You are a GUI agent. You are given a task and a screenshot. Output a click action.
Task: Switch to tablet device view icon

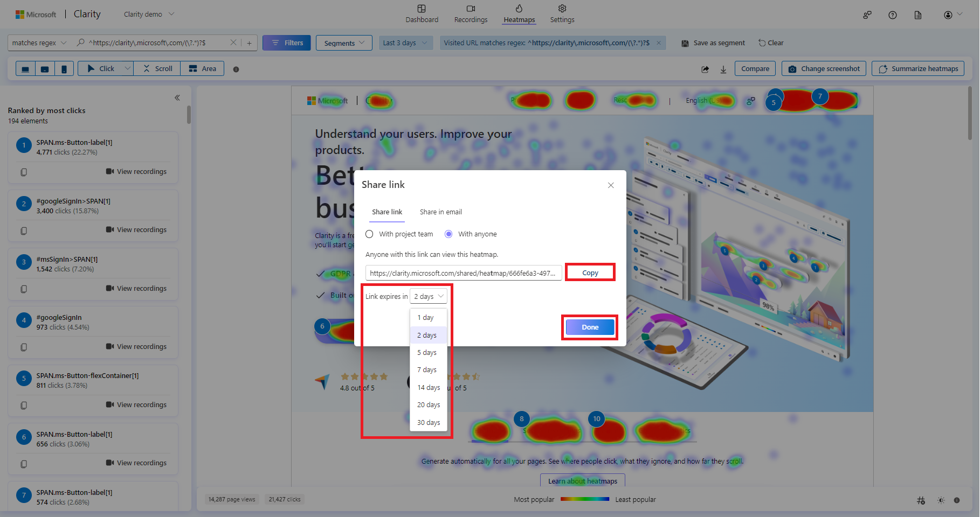(45, 69)
